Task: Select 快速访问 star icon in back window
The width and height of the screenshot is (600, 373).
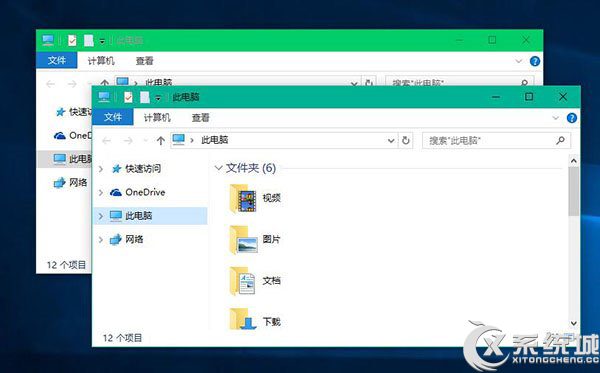Action: coord(60,112)
